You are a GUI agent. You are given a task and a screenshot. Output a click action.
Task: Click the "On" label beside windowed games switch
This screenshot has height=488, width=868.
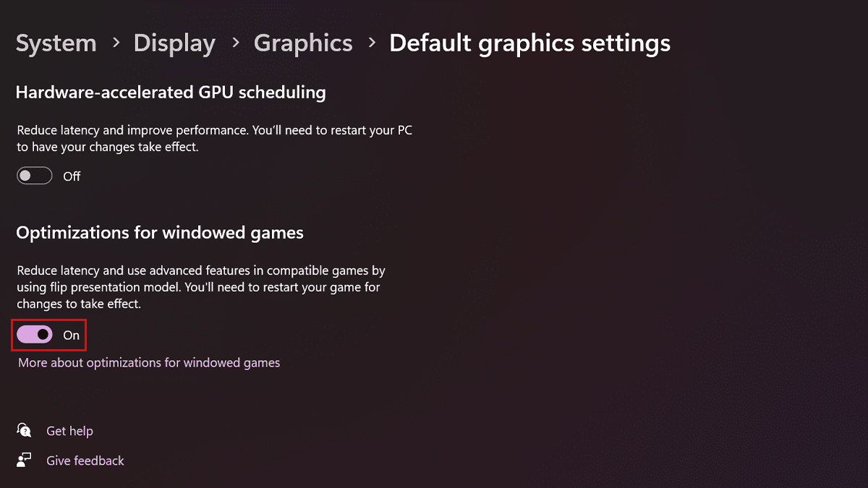71,335
